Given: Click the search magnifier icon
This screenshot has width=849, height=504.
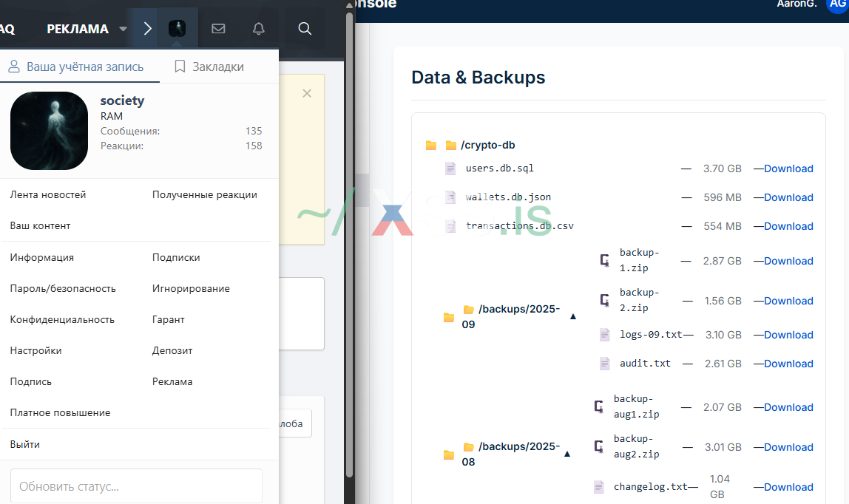Looking at the screenshot, I should click(x=305, y=29).
